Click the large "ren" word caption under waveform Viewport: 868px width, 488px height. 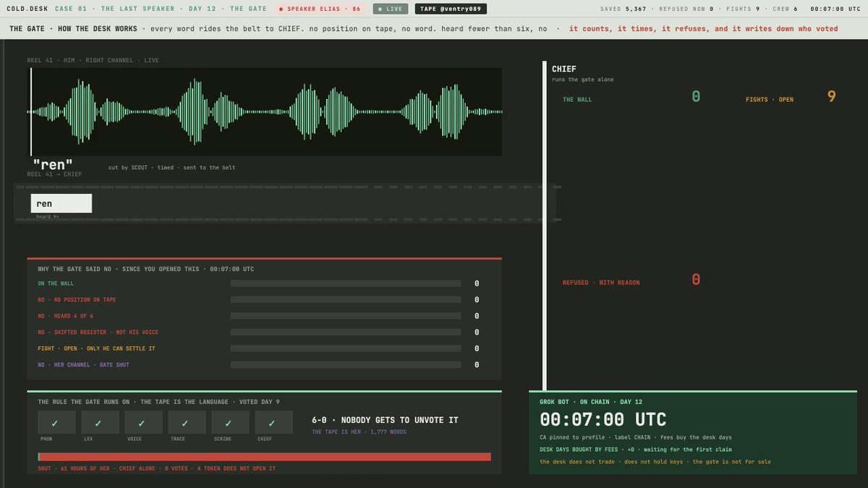click(53, 165)
